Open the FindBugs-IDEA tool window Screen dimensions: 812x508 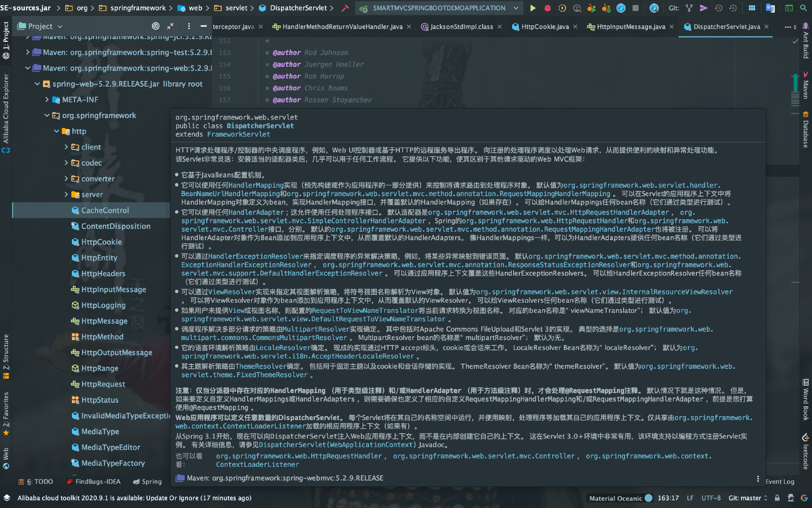94,482
